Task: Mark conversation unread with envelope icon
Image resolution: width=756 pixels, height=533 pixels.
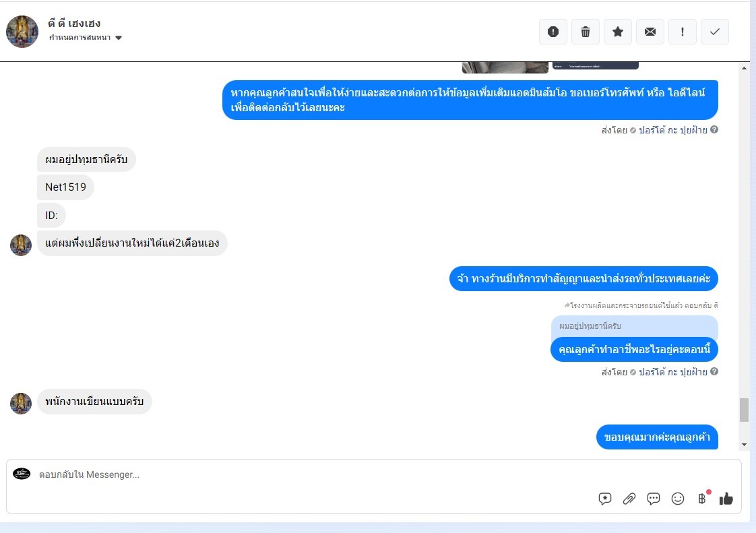Action: (650, 32)
